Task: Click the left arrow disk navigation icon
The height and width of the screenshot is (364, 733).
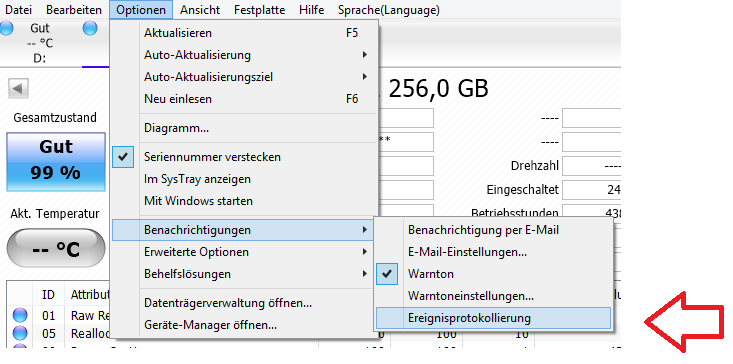Action: pos(19,88)
